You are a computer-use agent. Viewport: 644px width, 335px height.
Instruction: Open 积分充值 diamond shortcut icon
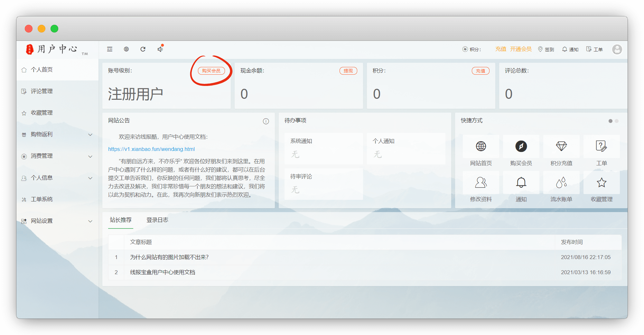(x=561, y=146)
